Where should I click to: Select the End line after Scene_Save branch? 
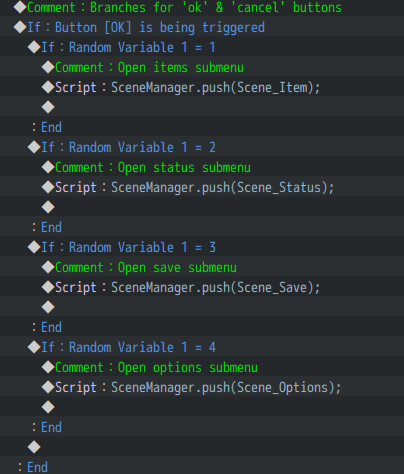(202, 327)
